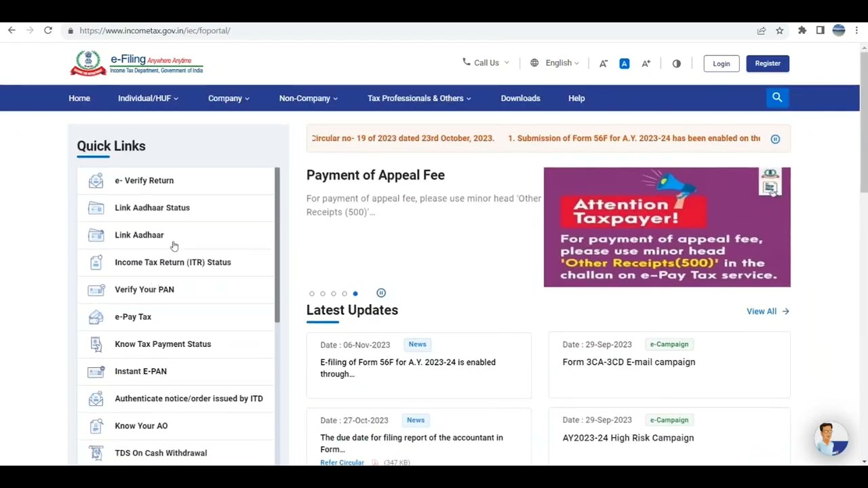
Task: Open the Downloads menu item
Action: coord(520,98)
